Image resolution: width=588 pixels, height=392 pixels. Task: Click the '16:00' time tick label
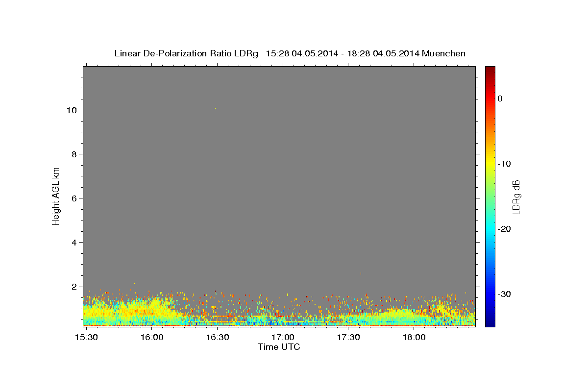pyautogui.click(x=152, y=338)
